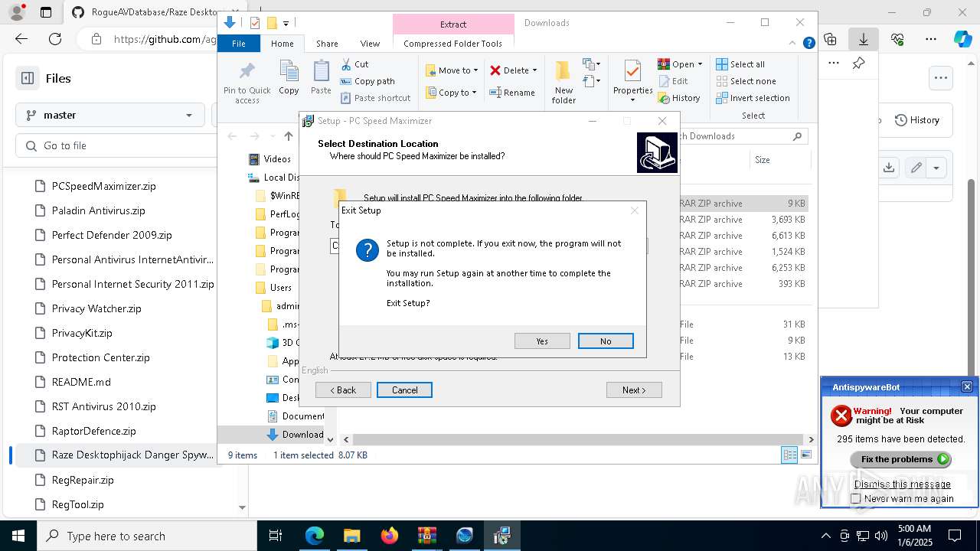The height and width of the screenshot is (551, 980).
Task: Click the Explorer help question mark icon
Action: [x=808, y=44]
